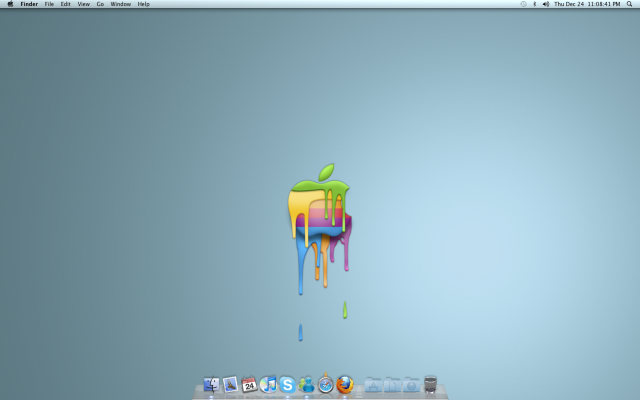Open the Finder menu in menu bar
Image resolution: width=640 pixels, height=400 pixels.
[x=29, y=4]
